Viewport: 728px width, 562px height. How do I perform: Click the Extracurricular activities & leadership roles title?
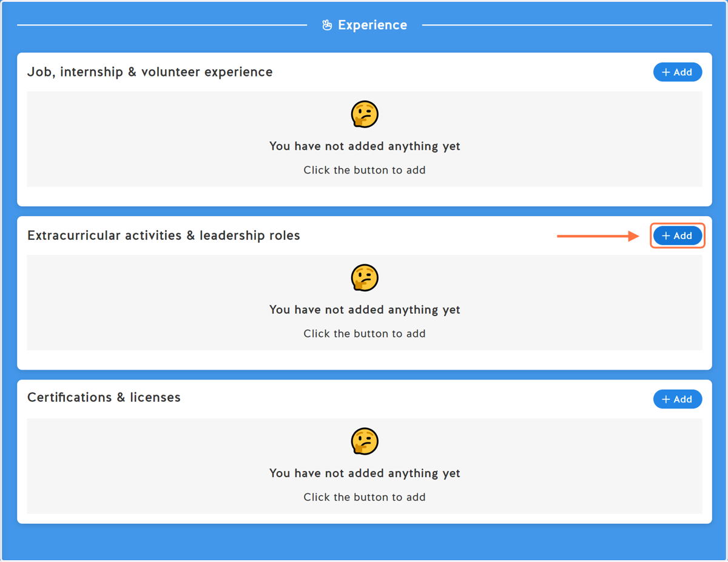click(164, 235)
